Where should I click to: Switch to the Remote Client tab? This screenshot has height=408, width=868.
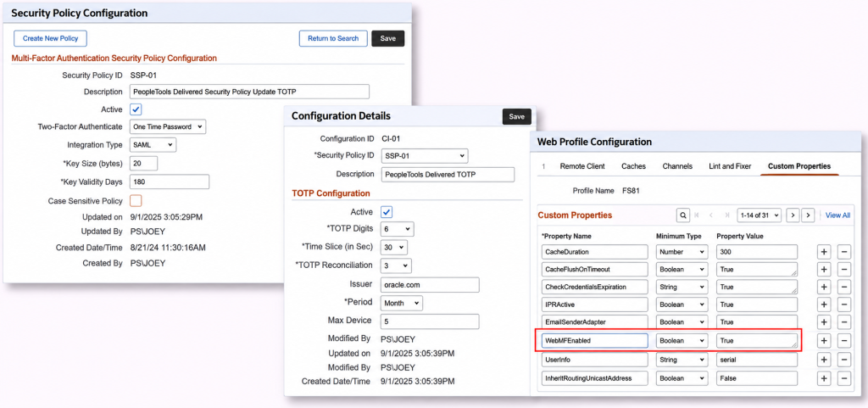pyautogui.click(x=582, y=166)
